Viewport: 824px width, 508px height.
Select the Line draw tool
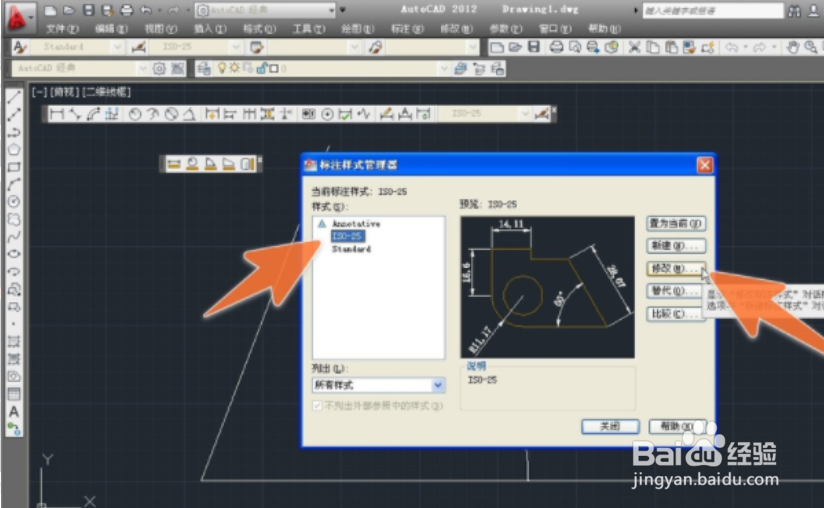click(x=14, y=96)
